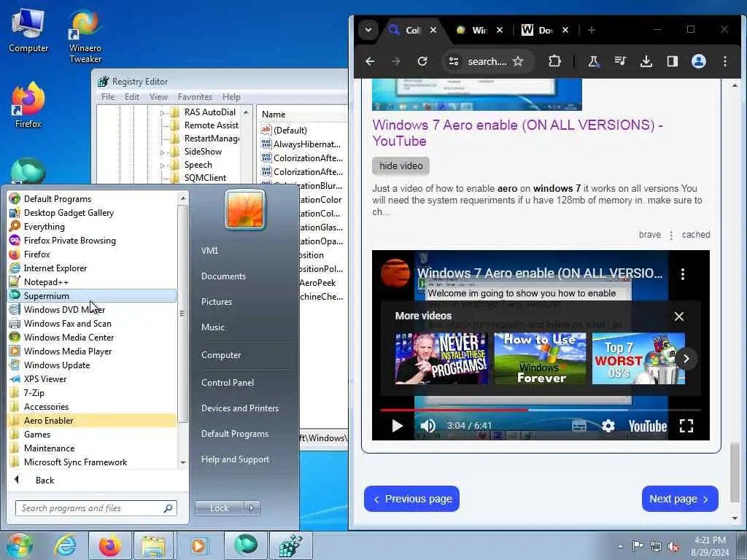
Task: Open Registry Editor Help menu
Action: (x=231, y=97)
